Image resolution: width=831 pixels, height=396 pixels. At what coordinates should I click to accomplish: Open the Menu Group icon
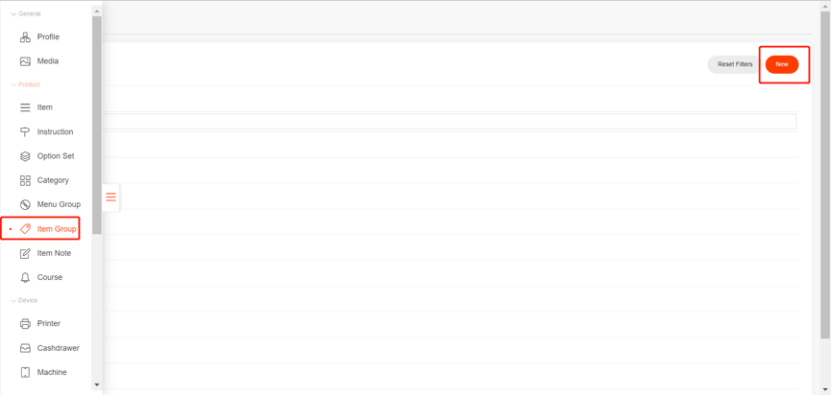[x=25, y=205]
